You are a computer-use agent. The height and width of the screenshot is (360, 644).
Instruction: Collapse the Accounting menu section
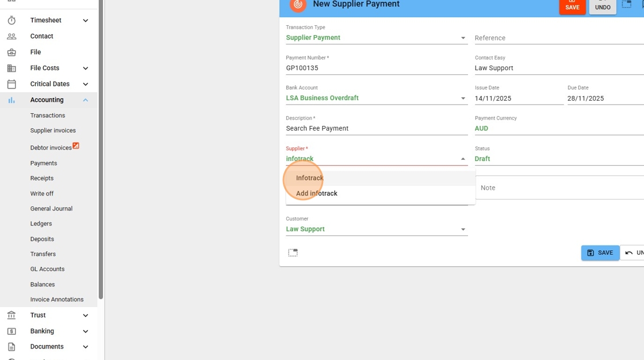[x=86, y=100]
